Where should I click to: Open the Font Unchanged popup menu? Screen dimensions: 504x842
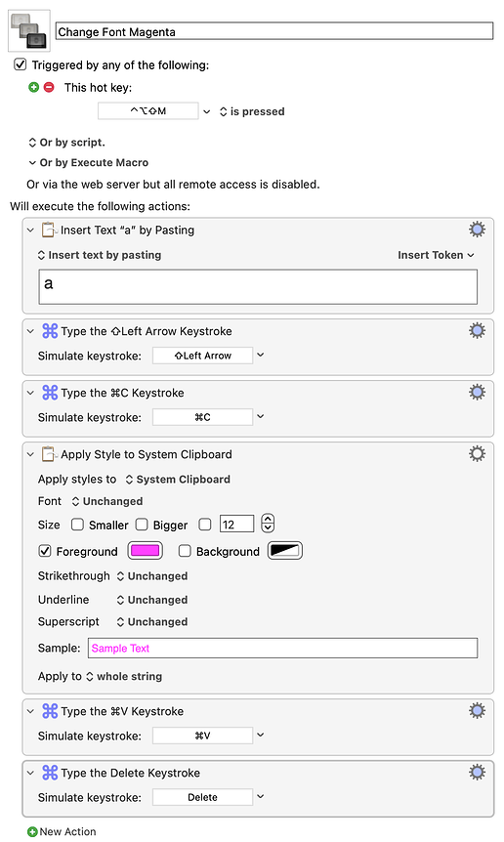(107, 501)
